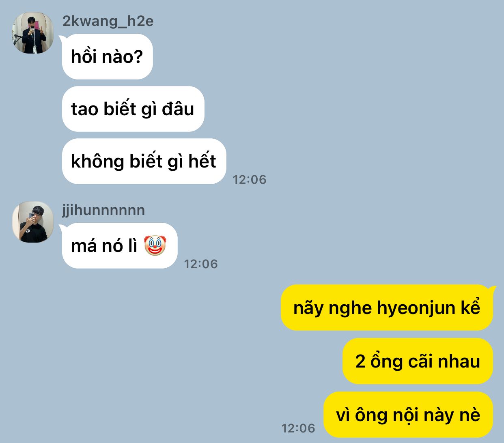Select the 'không biết gì hết' message
The height and width of the screenshot is (443, 504).
coord(144,161)
